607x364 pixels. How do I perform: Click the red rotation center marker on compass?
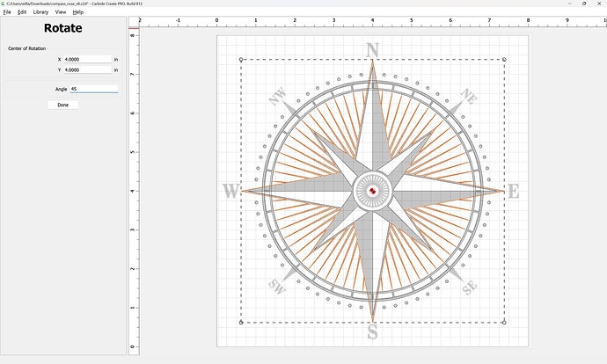[373, 191]
